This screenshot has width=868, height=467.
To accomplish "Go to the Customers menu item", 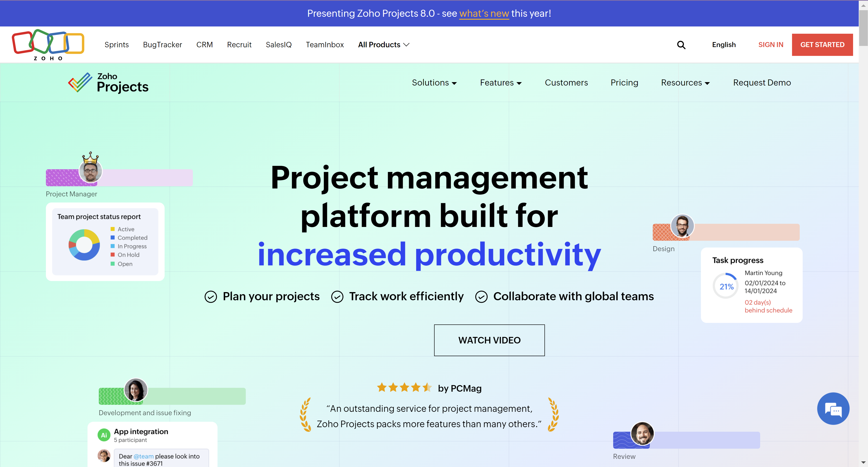I will (x=566, y=83).
